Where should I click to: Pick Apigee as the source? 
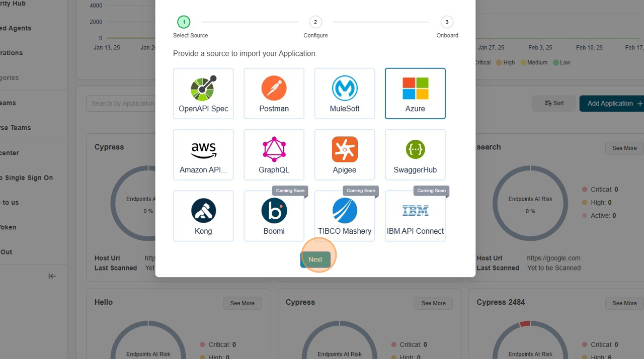[x=344, y=155]
